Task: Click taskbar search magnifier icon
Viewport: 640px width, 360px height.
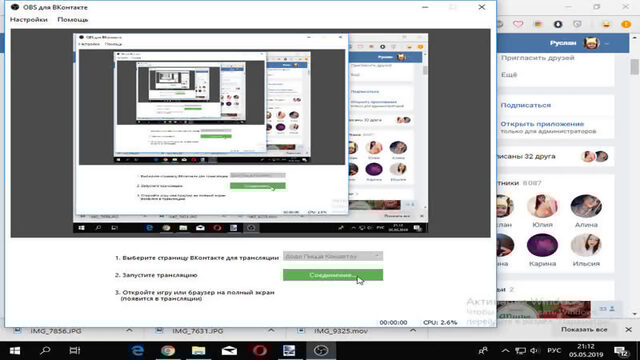Action: pyautogui.click(x=45, y=351)
